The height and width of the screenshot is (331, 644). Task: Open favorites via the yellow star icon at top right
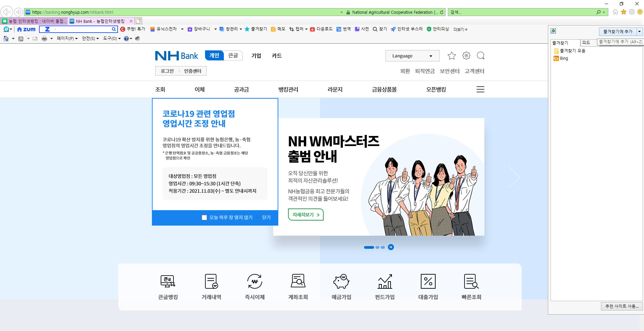coord(623,12)
